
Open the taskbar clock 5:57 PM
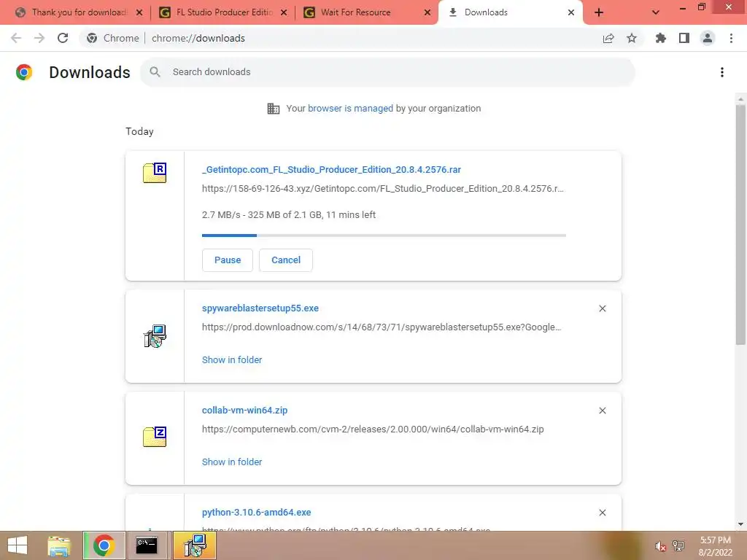point(715,546)
